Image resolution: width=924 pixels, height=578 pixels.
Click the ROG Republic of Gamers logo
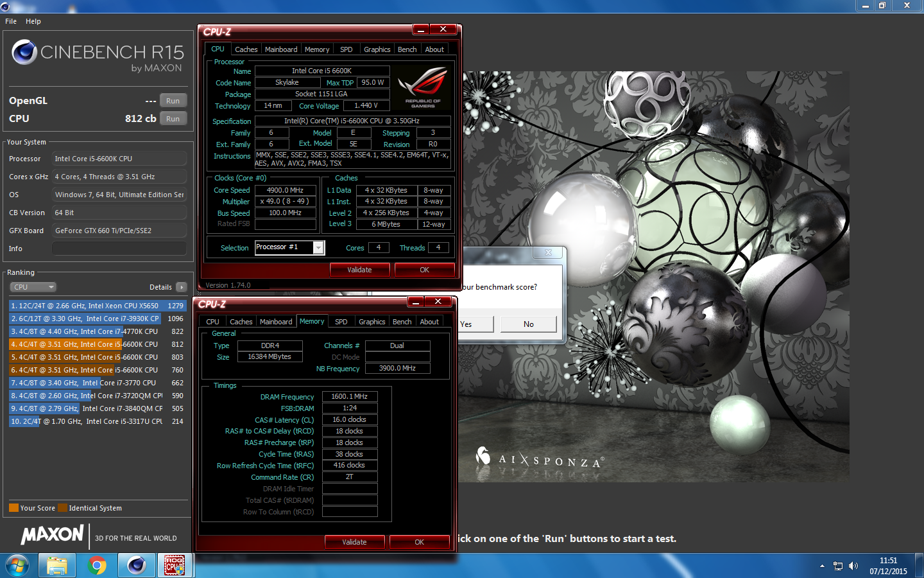point(423,88)
